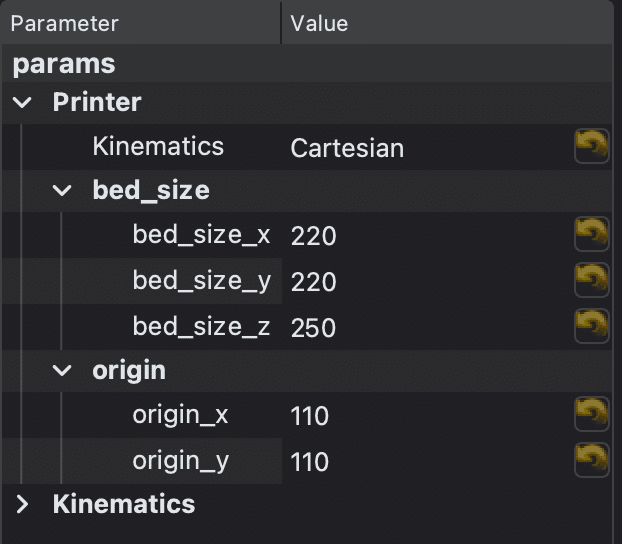The image size is (622, 544).
Task: Reset the Kinematics value to default
Action: tap(591, 146)
